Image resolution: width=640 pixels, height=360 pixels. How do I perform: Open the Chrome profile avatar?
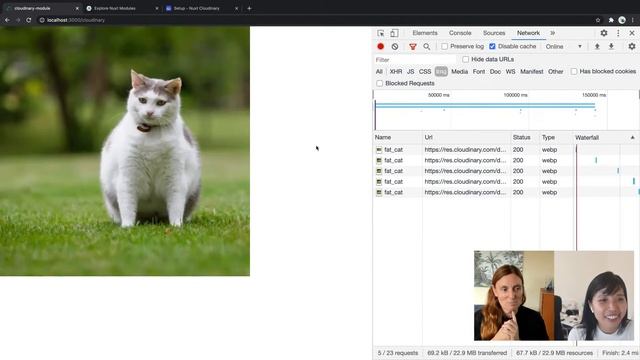[622, 20]
